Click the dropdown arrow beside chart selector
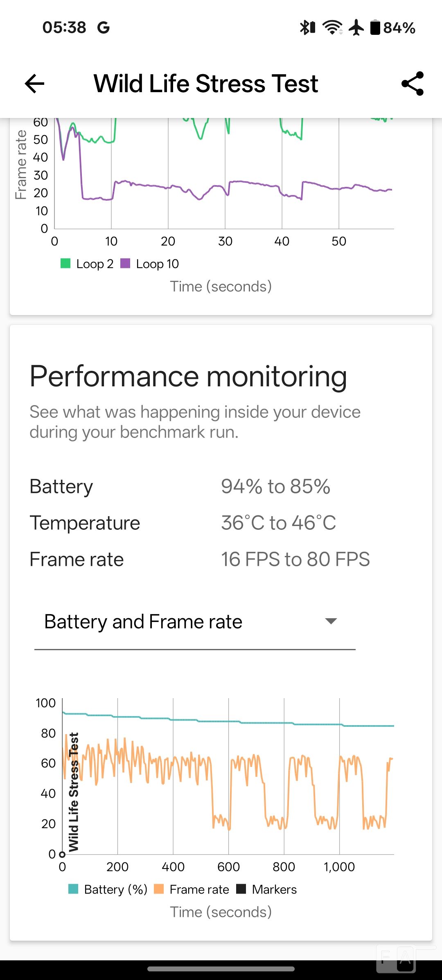 pos(331,621)
